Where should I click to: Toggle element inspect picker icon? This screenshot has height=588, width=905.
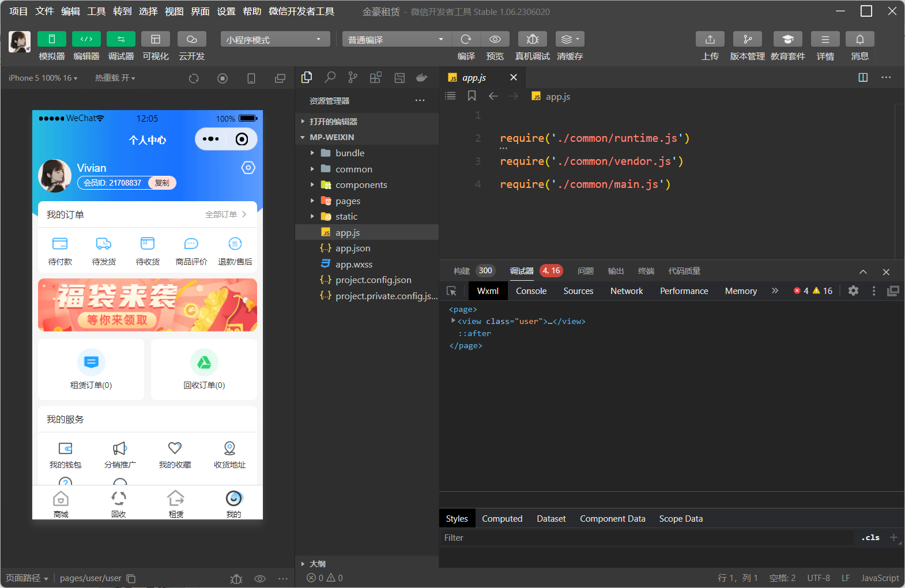click(451, 291)
